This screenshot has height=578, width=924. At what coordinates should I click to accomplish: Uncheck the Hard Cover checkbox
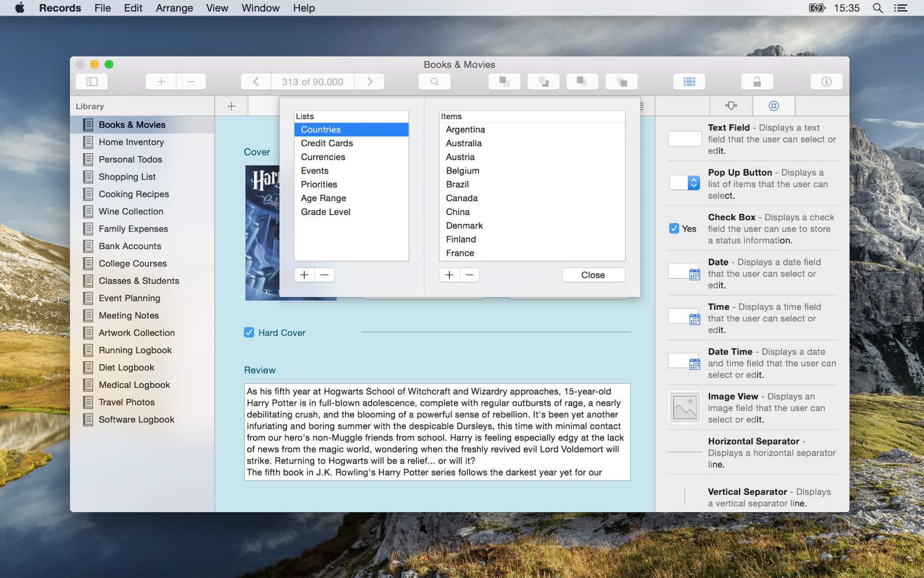click(x=249, y=332)
